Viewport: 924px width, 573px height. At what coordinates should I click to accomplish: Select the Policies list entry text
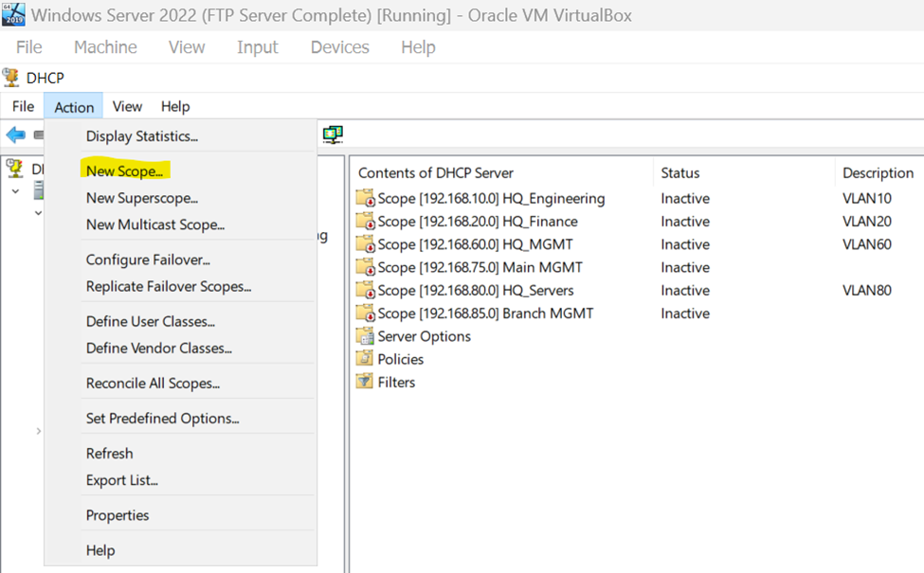click(x=401, y=359)
